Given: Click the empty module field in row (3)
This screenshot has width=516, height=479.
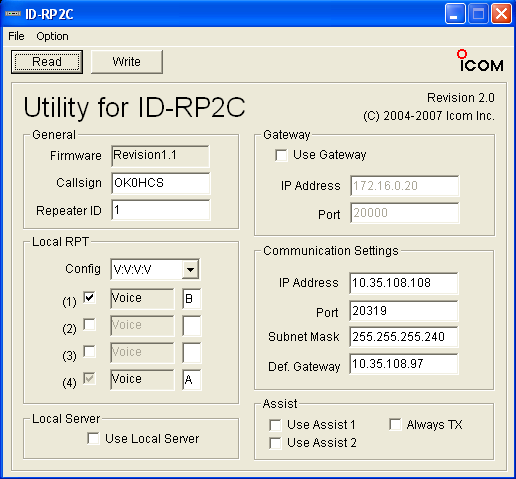Looking at the screenshot, I should coord(192,353).
